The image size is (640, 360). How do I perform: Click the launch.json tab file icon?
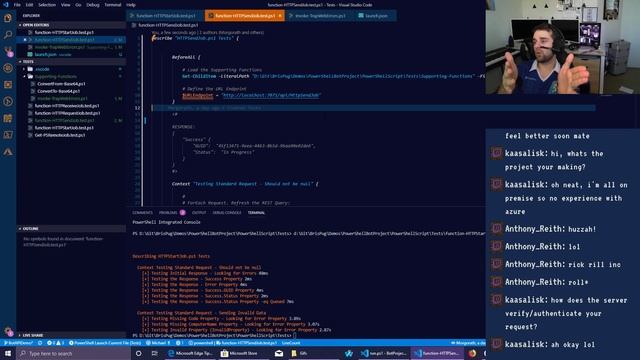coord(361,16)
